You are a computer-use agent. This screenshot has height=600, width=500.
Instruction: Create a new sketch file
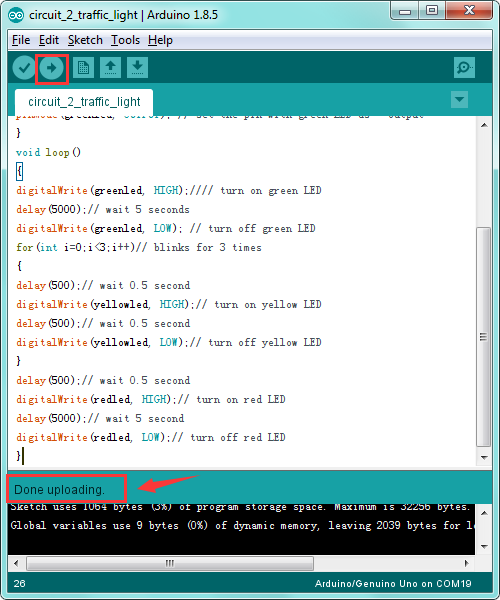tap(83, 68)
